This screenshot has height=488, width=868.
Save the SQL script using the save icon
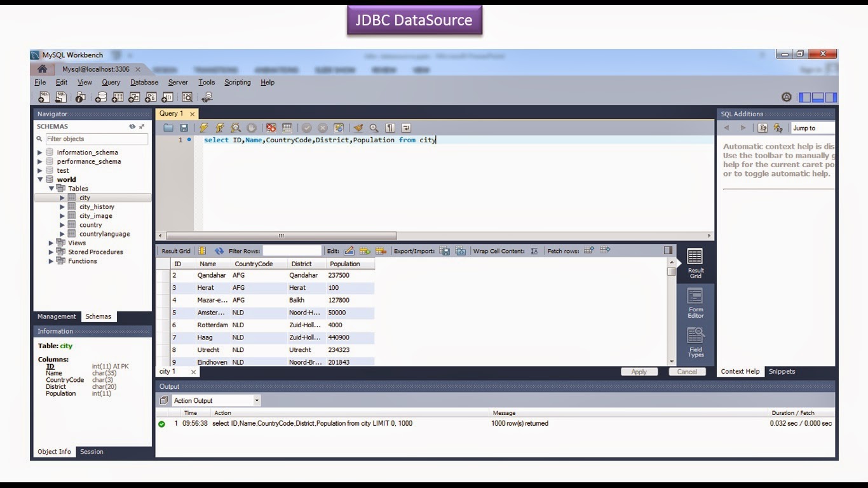click(184, 126)
